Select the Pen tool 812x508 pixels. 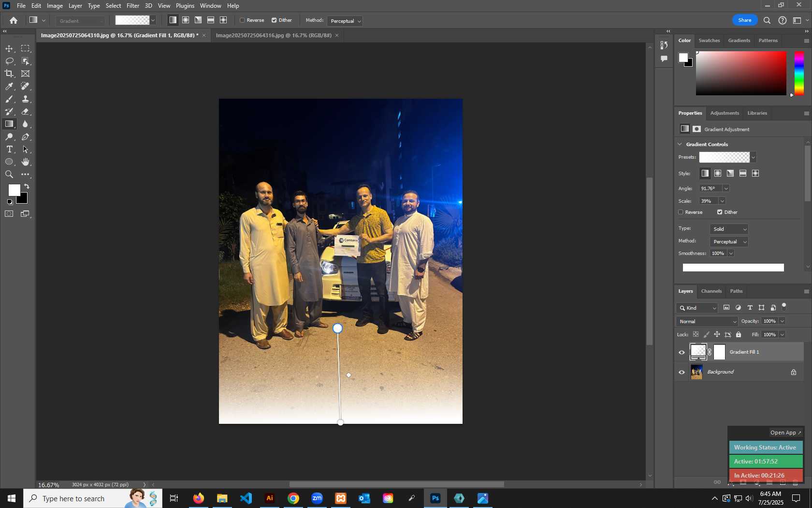click(26, 137)
